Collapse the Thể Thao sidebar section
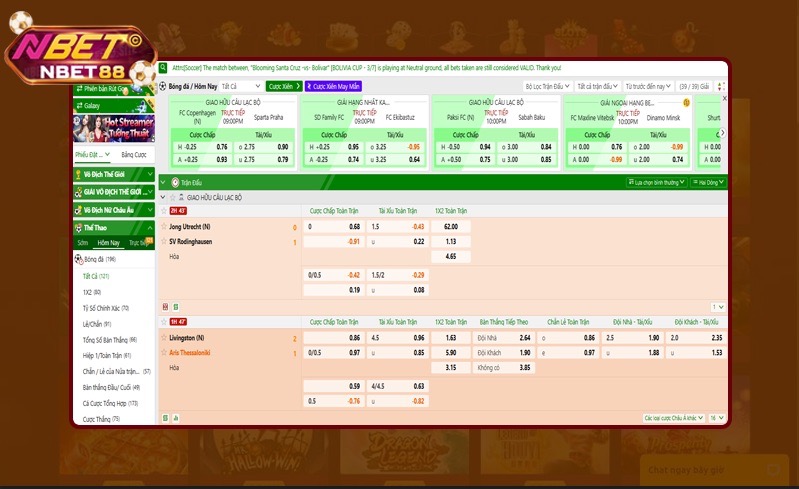799x489 pixels. click(x=149, y=228)
